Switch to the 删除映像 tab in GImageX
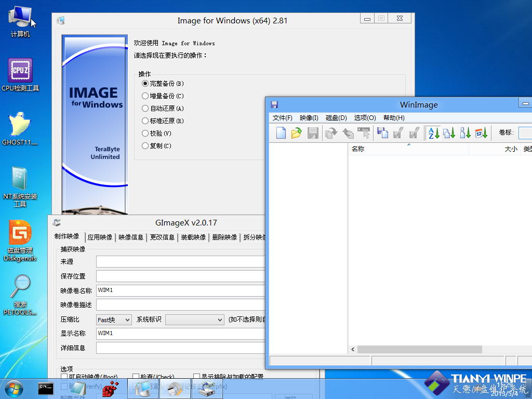Viewport: 532px width, 399px height. coord(224,237)
